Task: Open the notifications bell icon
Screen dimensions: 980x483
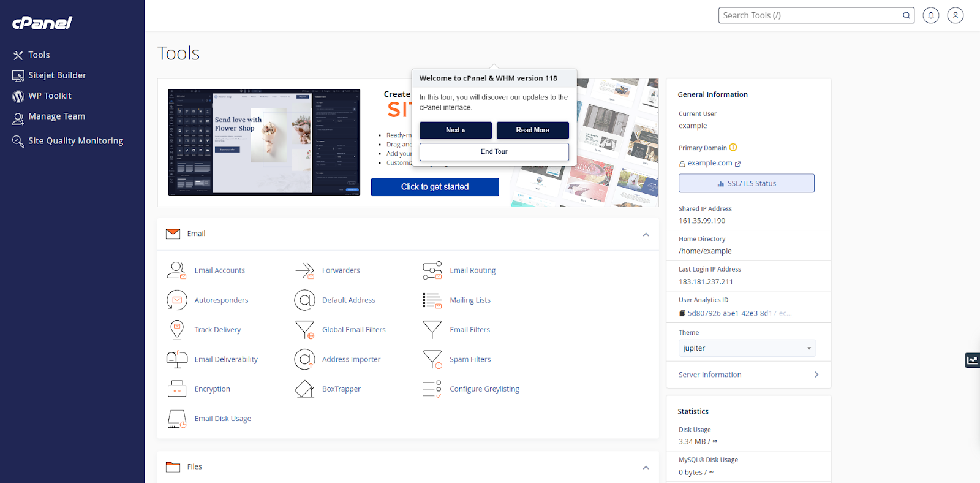Action: pos(931,15)
